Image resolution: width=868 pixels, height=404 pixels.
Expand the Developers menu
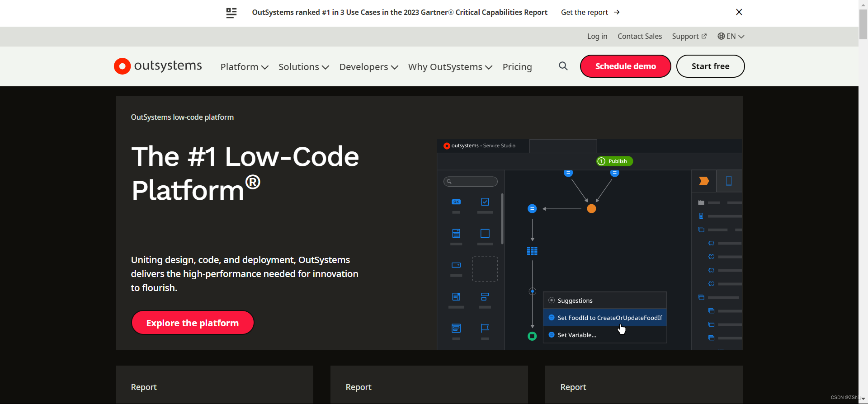click(368, 67)
